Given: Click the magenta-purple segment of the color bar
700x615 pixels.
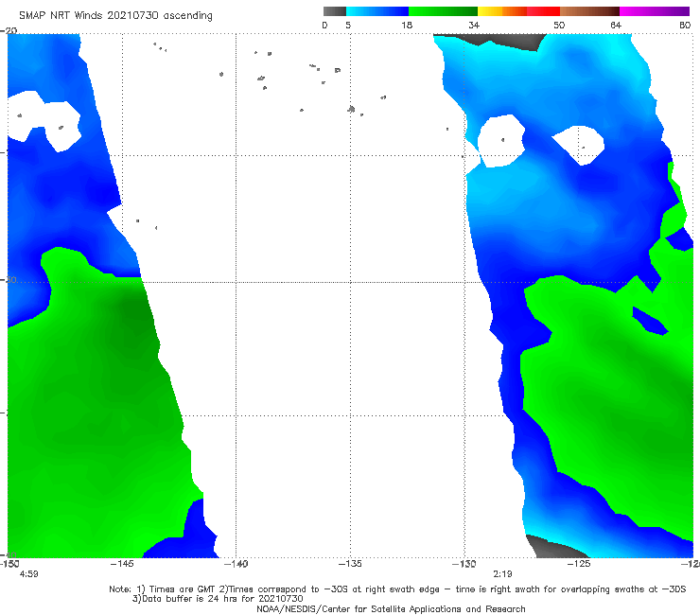Looking at the screenshot, I should 655,11.
